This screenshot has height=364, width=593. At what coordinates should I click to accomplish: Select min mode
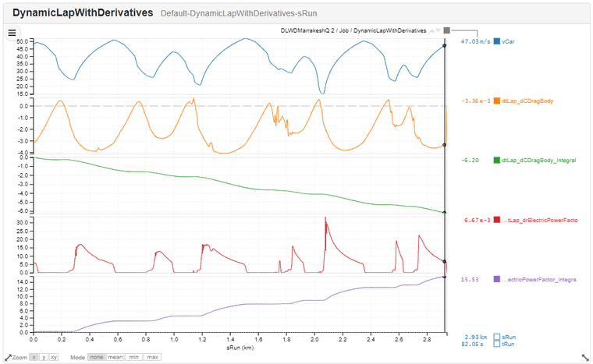(133, 357)
